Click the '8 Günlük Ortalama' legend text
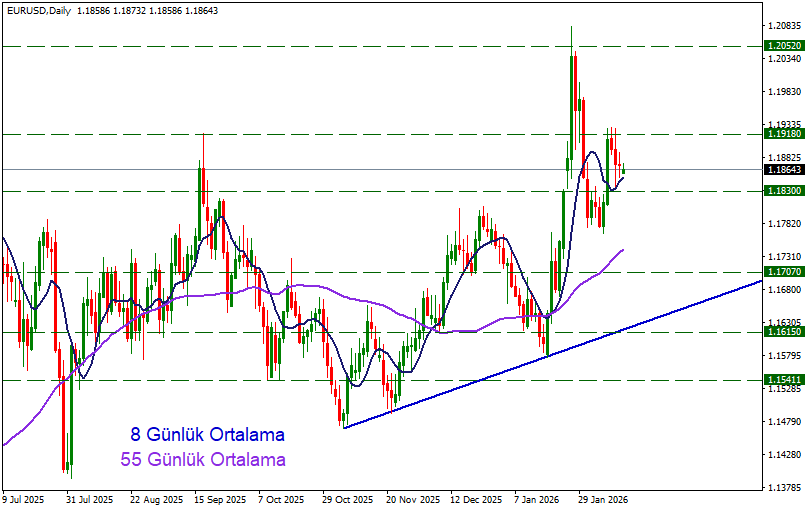Viewport: 808px width, 511px height. (207, 435)
